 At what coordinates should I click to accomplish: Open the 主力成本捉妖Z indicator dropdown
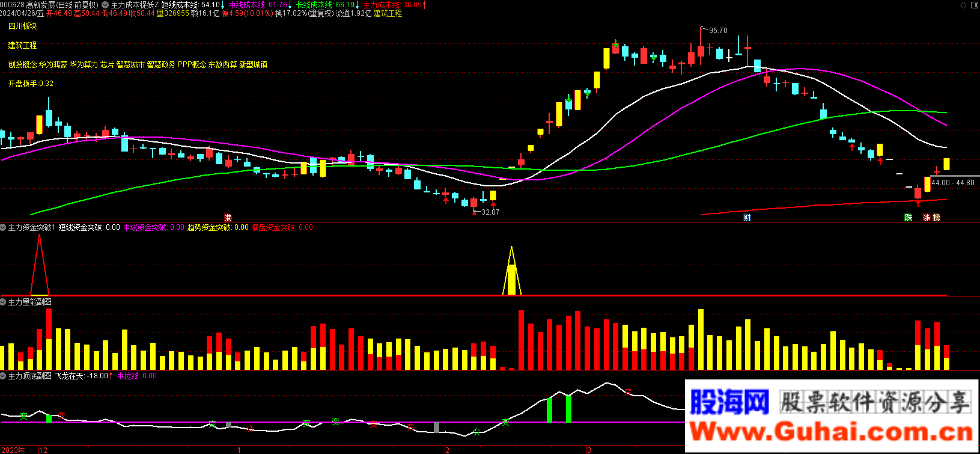click(105, 5)
